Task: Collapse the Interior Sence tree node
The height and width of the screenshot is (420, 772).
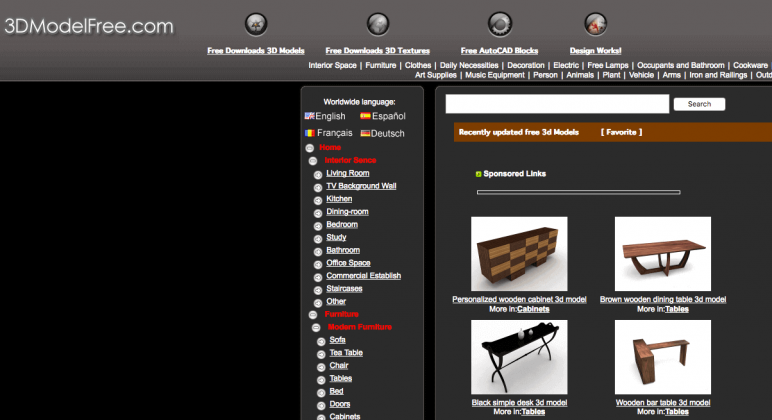Action: [x=313, y=161]
